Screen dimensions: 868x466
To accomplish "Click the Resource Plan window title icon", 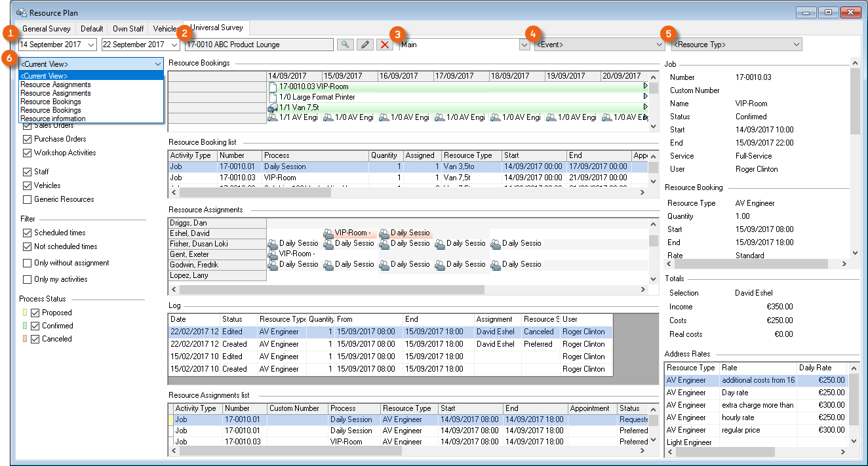I will 22,12.
